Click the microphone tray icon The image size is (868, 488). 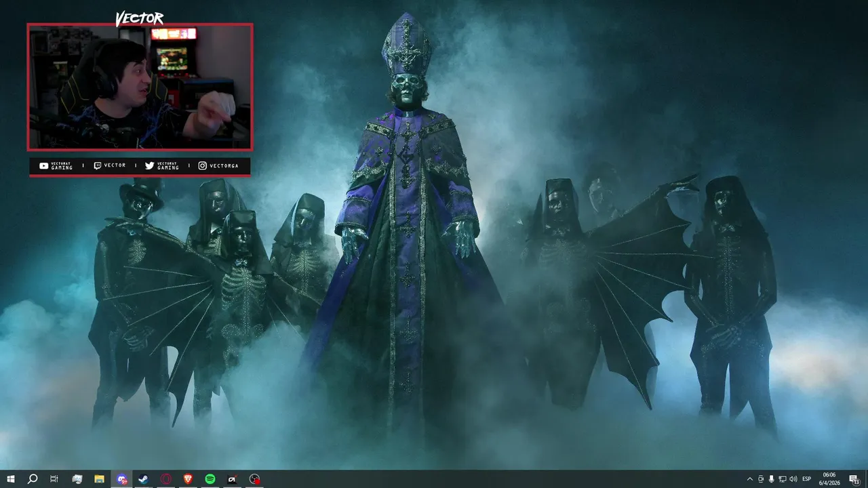click(771, 479)
